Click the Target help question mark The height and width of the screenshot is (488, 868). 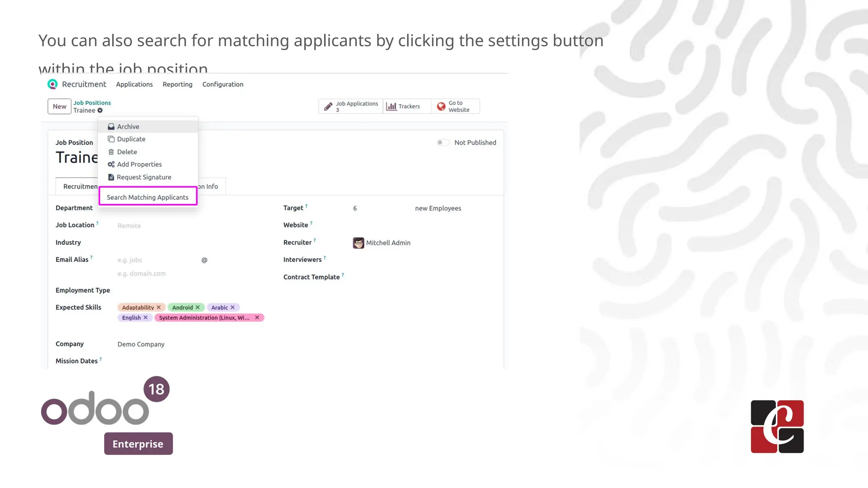point(306,206)
